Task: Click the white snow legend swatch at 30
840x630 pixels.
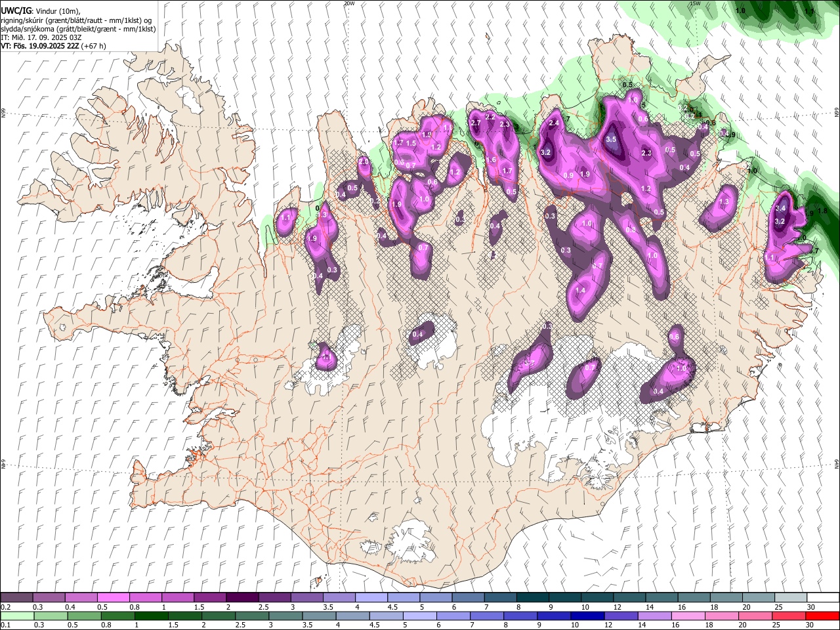Action: point(823,597)
